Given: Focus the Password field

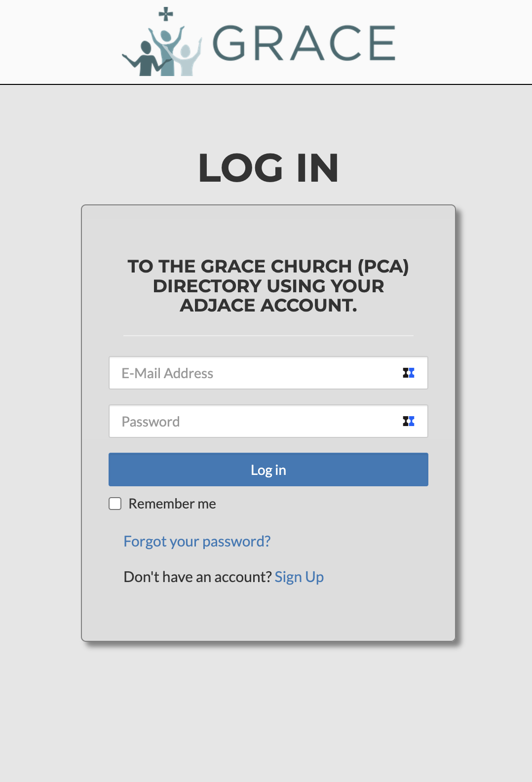Looking at the screenshot, I should click(x=268, y=421).
